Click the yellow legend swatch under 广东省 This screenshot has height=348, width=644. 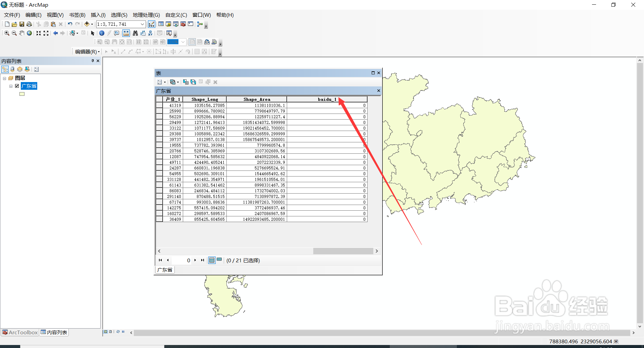(x=22, y=94)
